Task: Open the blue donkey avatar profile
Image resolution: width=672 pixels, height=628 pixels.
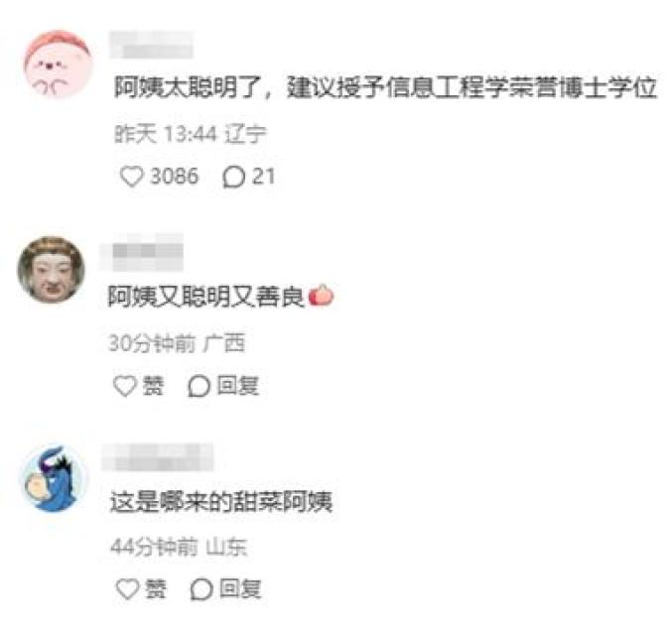Action: pyautogui.click(x=55, y=478)
